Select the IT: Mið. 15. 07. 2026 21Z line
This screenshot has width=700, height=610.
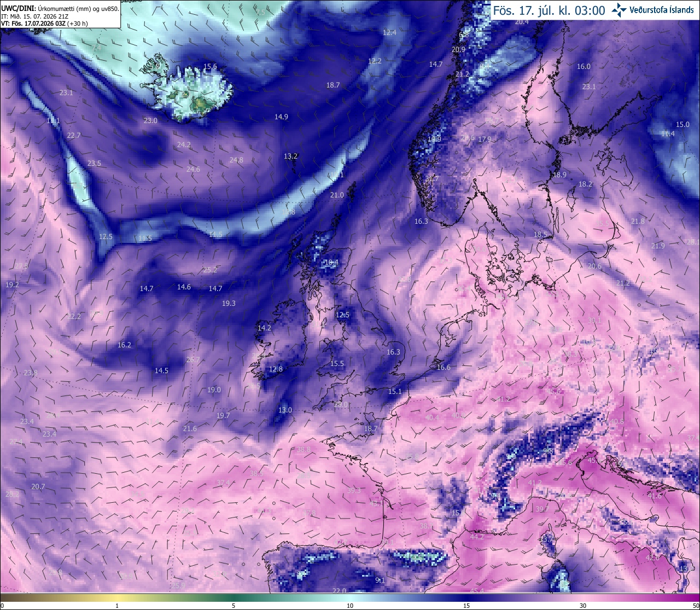34,16
